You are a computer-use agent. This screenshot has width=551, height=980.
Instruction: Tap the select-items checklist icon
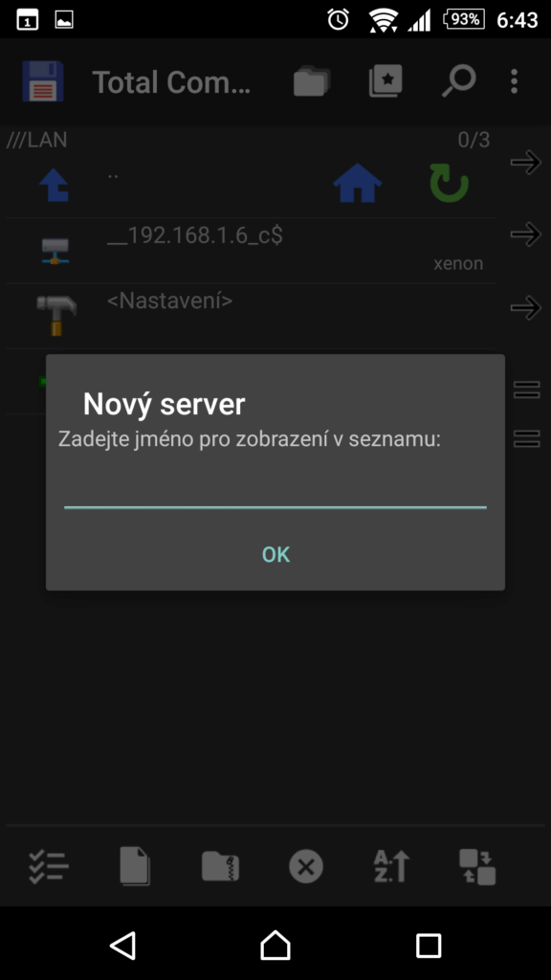pos(49,867)
